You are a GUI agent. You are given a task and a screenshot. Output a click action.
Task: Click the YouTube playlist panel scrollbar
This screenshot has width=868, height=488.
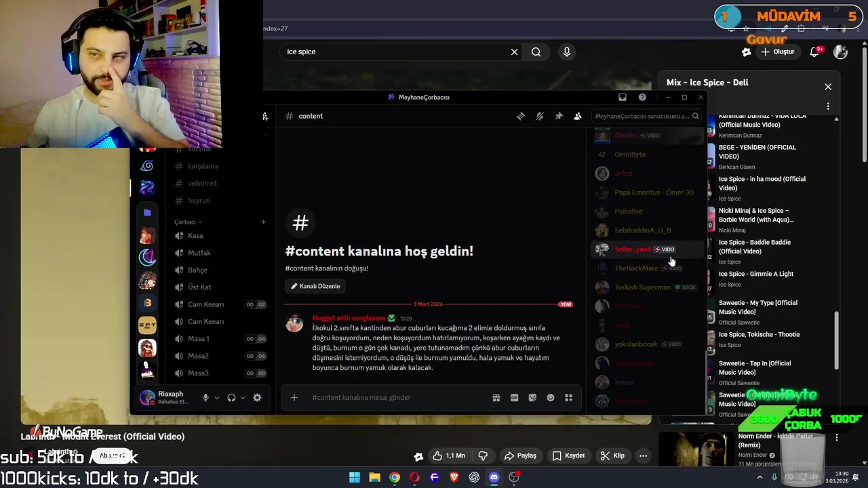[836, 340]
